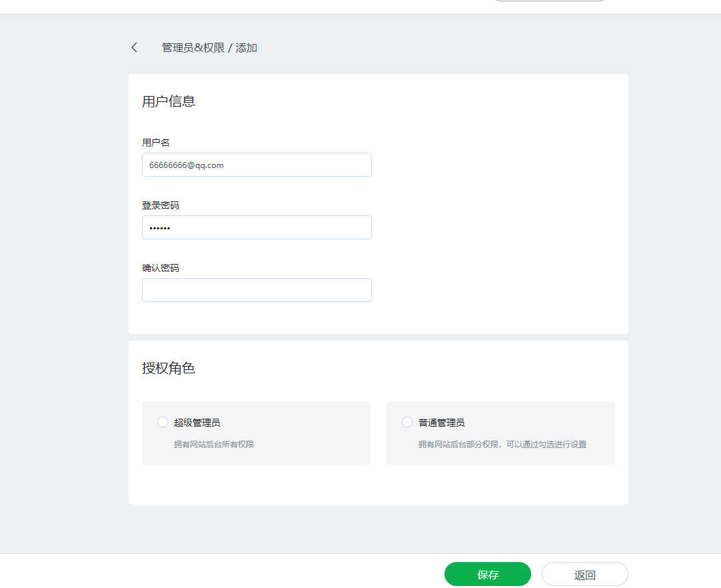Select the 超级管理员 radio button
Viewport: 721px width, 588px height.
pyautogui.click(x=163, y=422)
